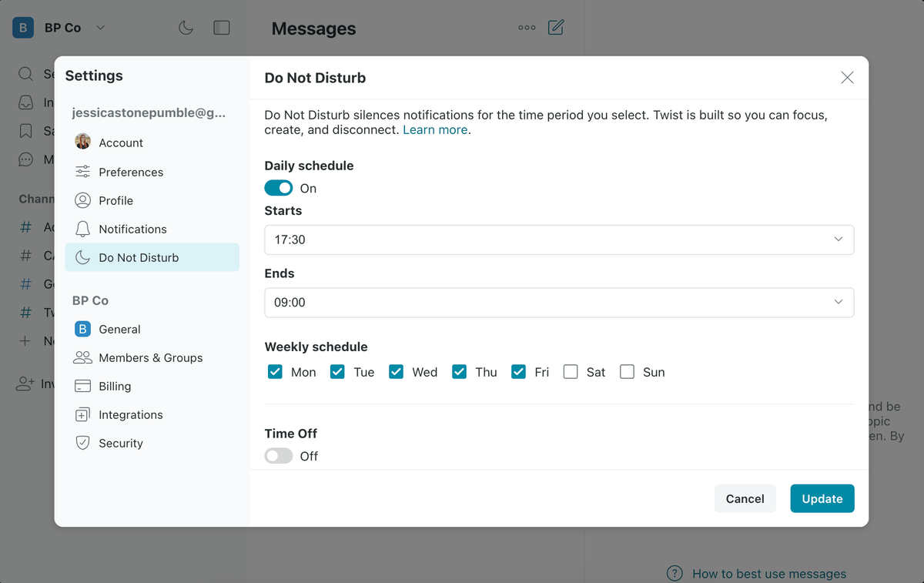Open the Ends time dropdown
Image resolution: width=924 pixels, height=583 pixels.
[559, 303]
